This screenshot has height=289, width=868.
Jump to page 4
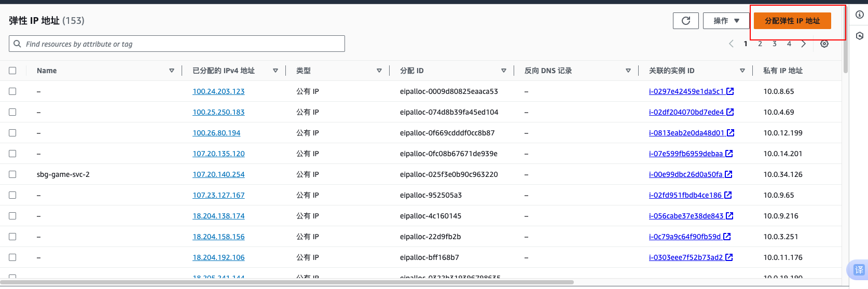[x=789, y=44]
